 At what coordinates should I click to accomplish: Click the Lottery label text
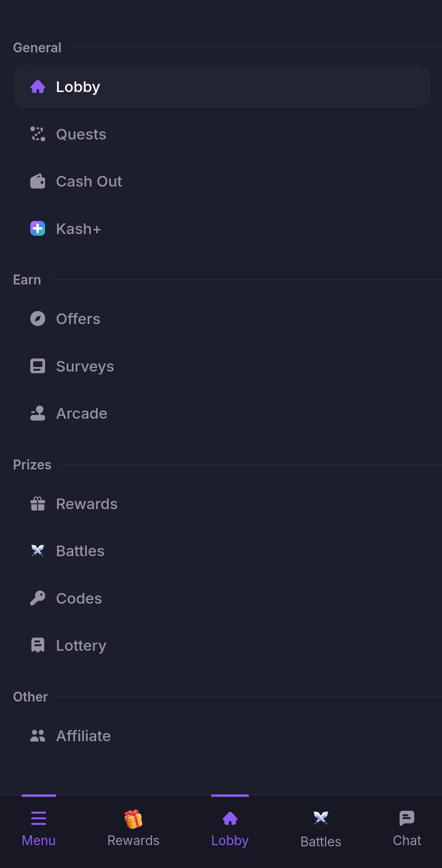tap(81, 646)
